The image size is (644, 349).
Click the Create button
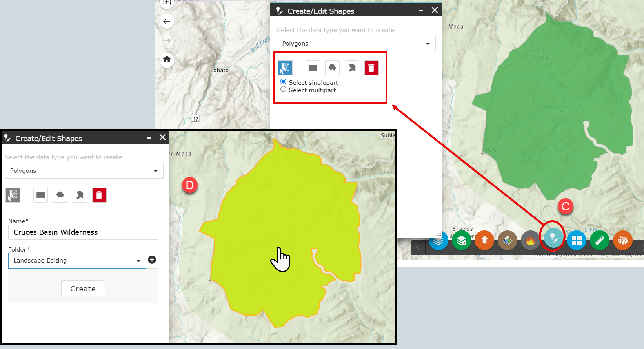coord(83,289)
